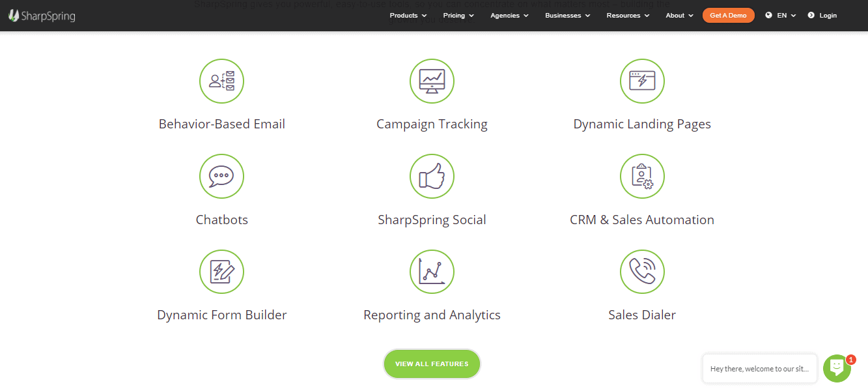This screenshot has width=868, height=389.
Task: Select the Campaign Tracking monitor icon
Action: point(432,81)
